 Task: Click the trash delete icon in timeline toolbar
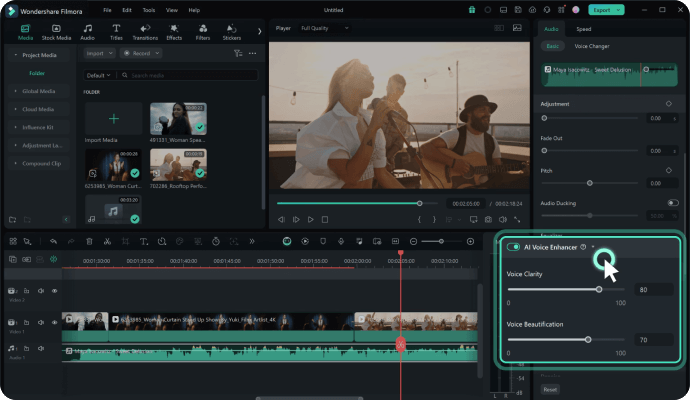89,241
